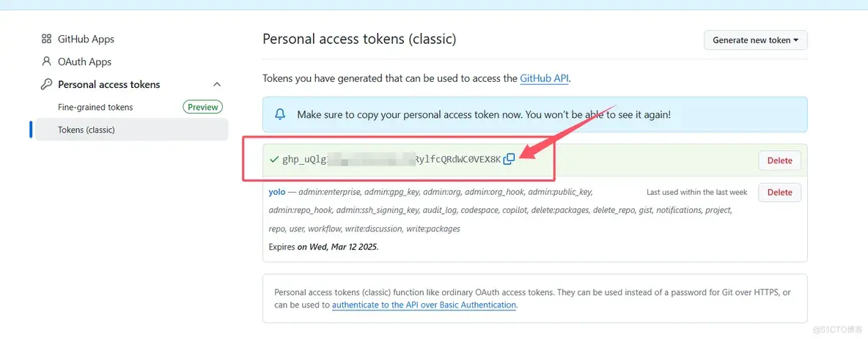Open the yolo token name link
Screen dimensions: 868x339
277,193
